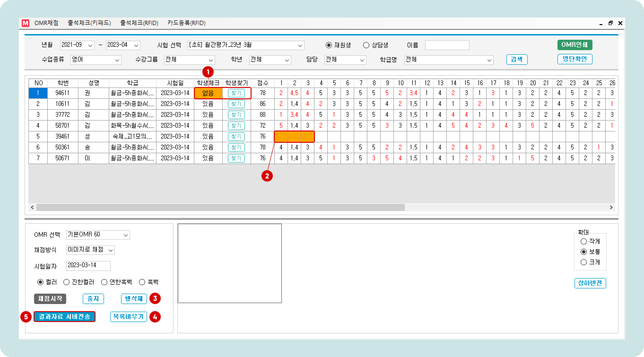Viewport: 644px width, 357px height.
Task: Set zoom to 크게 radio option
Action: [x=583, y=262]
